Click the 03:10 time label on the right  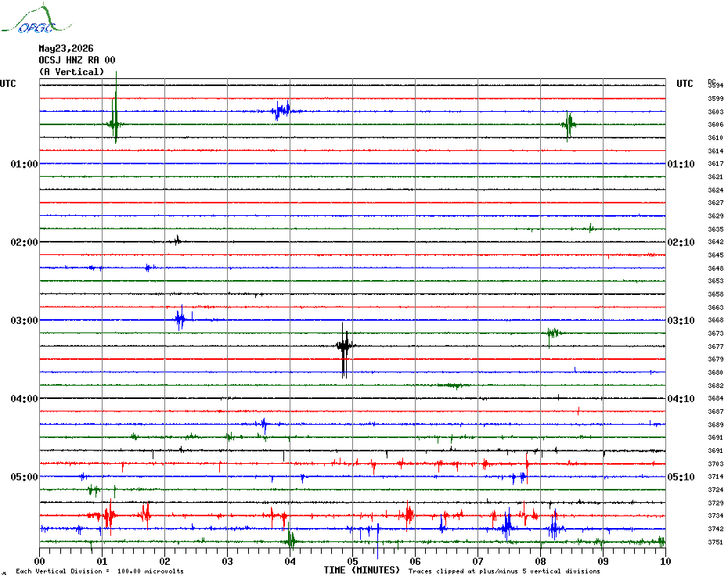click(x=681, y=321)
